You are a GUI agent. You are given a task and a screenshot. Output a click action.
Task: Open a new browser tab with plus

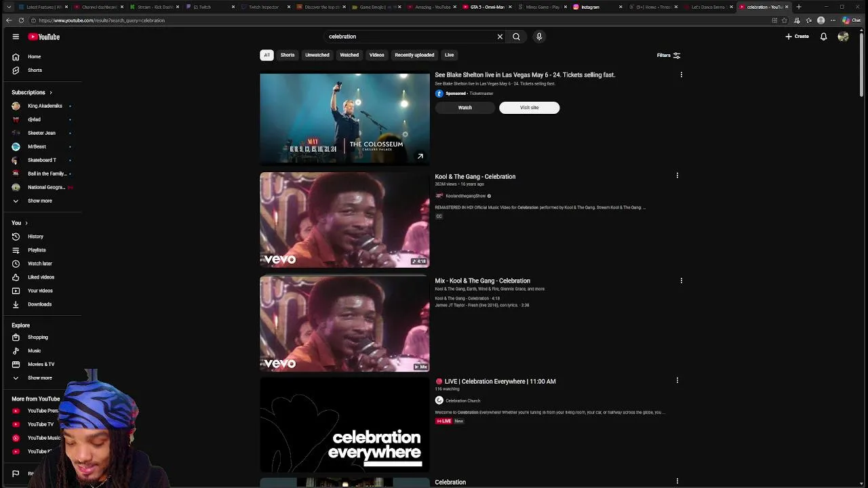(798, 7)
